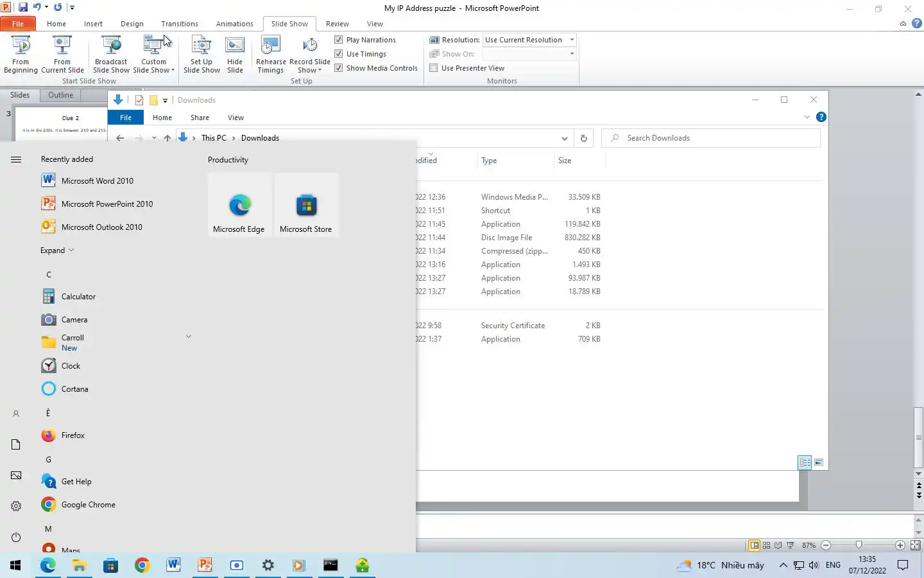
Task: Switch to Outline pane tab
Action: pos(61,95)
